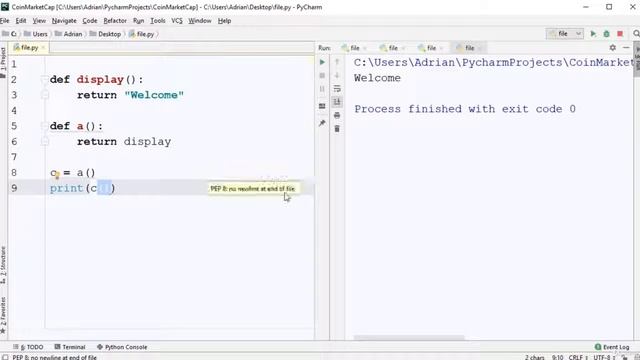Screen dimensions: 640x360
Task: Open the VCS menu
Action: [177, 21]
